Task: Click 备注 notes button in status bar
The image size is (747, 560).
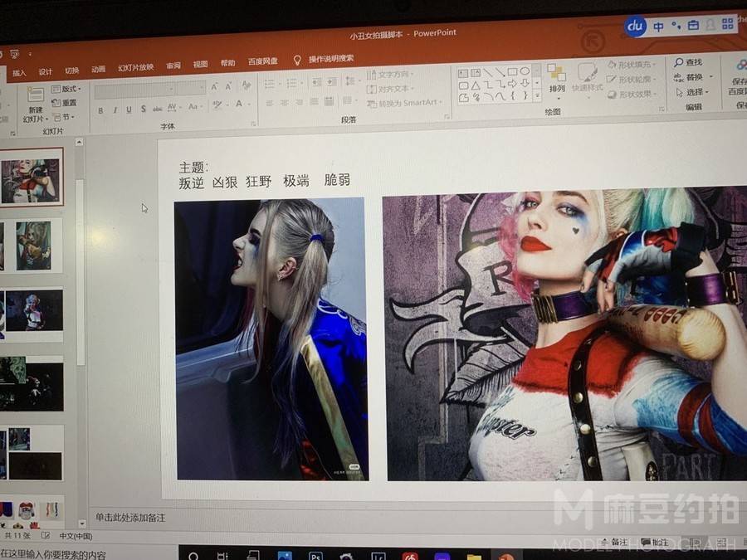Action: click(x=614, y=542)
